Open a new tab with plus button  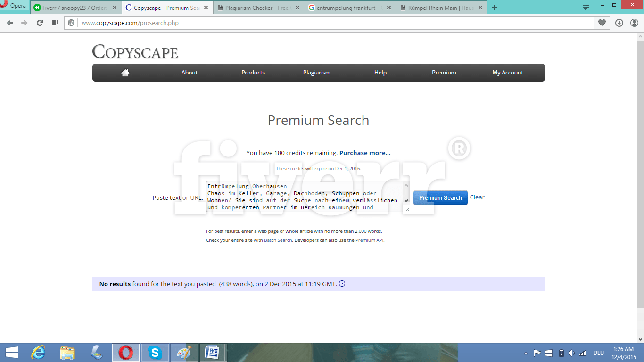[x=495, y=8]
